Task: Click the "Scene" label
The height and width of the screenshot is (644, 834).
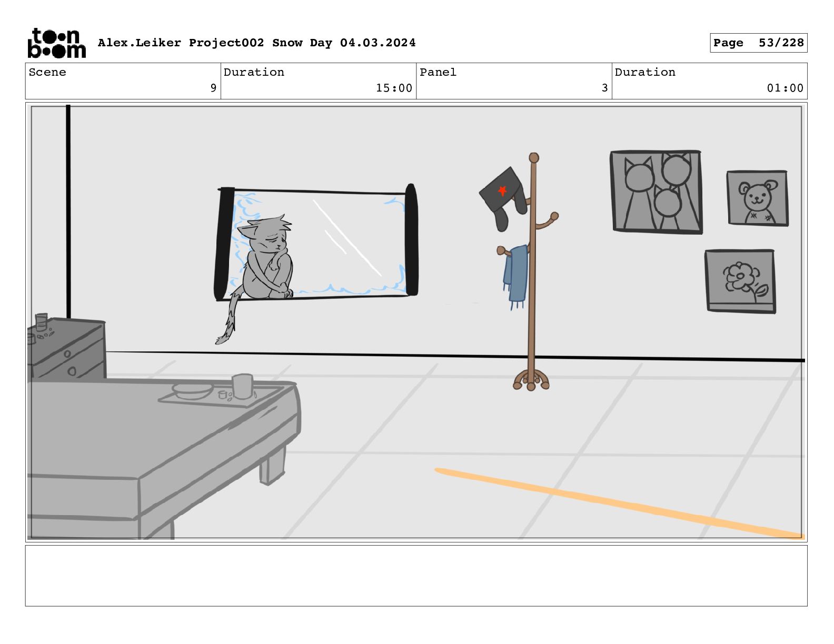Action: point(47,72)
